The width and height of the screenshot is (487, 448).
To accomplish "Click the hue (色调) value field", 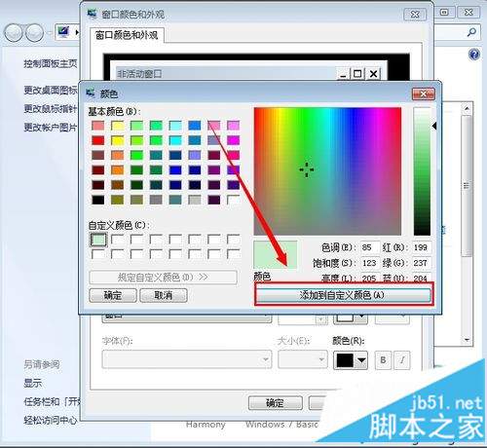I will [370, 247].
